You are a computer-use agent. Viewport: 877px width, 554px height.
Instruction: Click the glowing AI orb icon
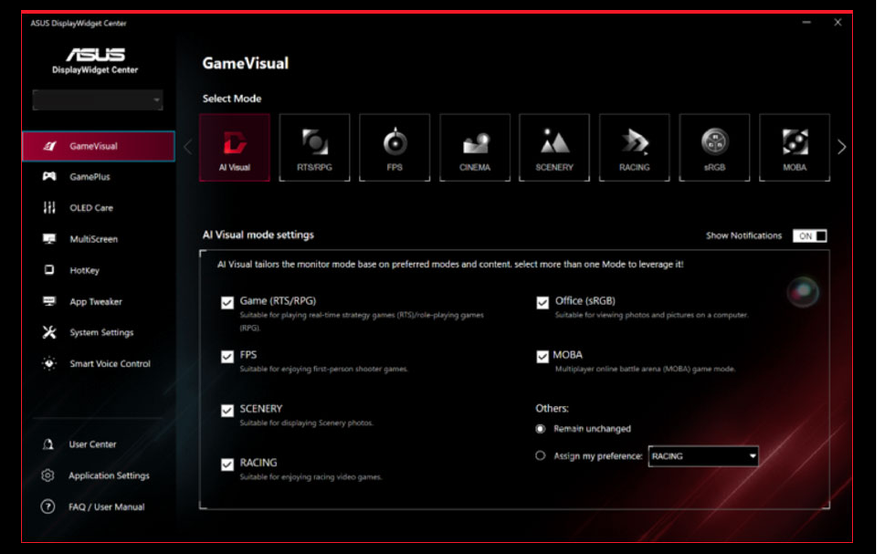pyautogui.click(x=803, y=291)
